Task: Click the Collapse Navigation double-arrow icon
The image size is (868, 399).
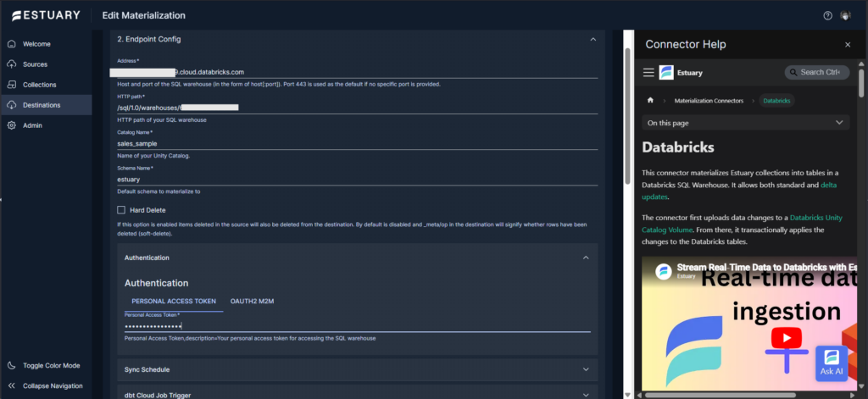Action: 12,385
